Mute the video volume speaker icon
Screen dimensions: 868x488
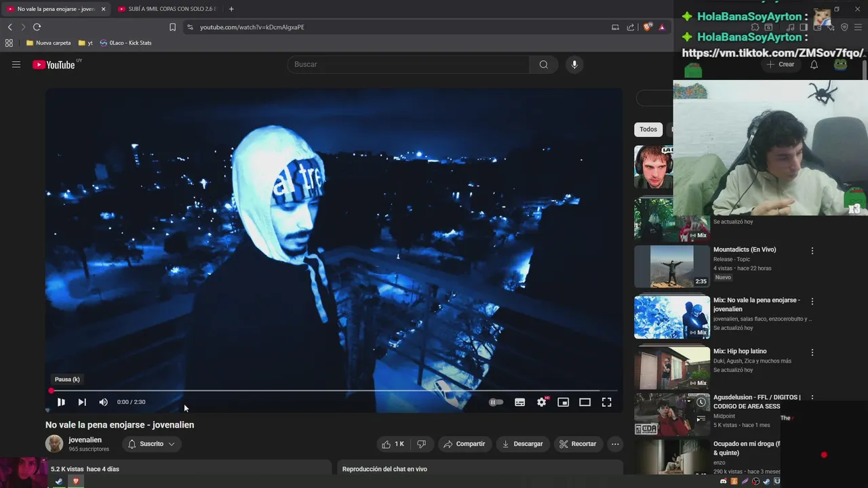click(x=103, y=402)
